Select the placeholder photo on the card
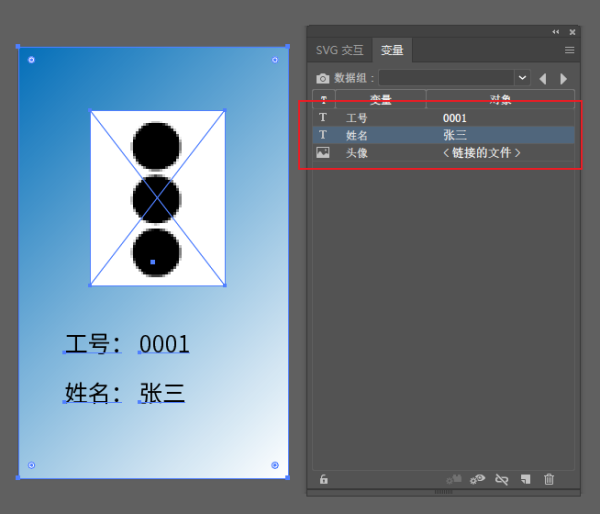 [157, 198]
